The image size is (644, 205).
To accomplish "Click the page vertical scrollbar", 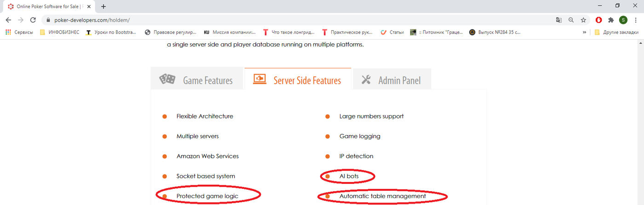I will pos(640,122).
